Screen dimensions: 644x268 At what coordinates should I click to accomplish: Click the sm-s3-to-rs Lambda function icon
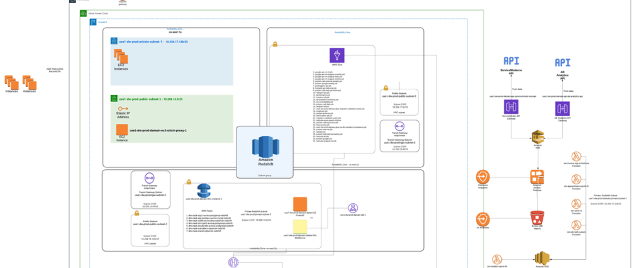click(576, 203)
